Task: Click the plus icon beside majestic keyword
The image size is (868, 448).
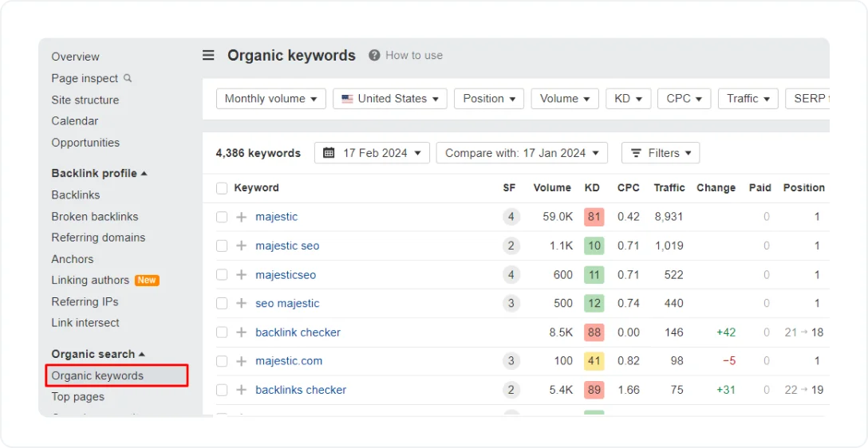Action: pos(242,217)
